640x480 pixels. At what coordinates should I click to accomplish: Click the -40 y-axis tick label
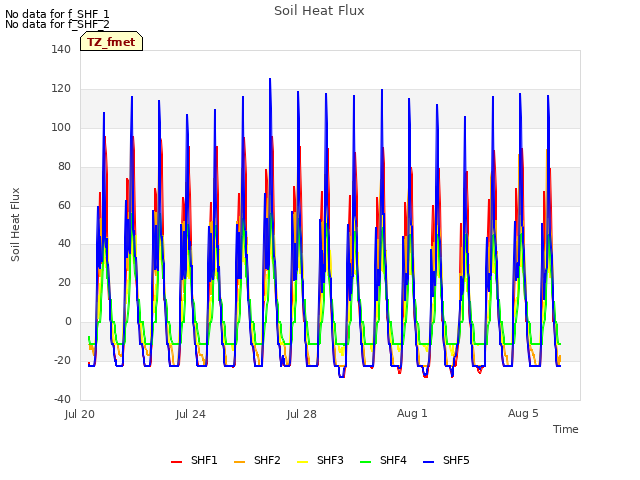62,399
